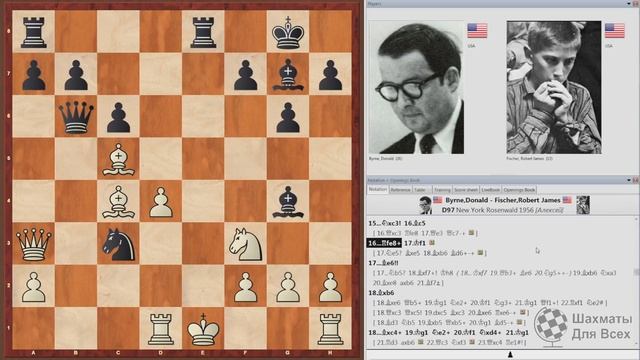Select the white bishop on c4
640x360 pixels.
(118, 202)
